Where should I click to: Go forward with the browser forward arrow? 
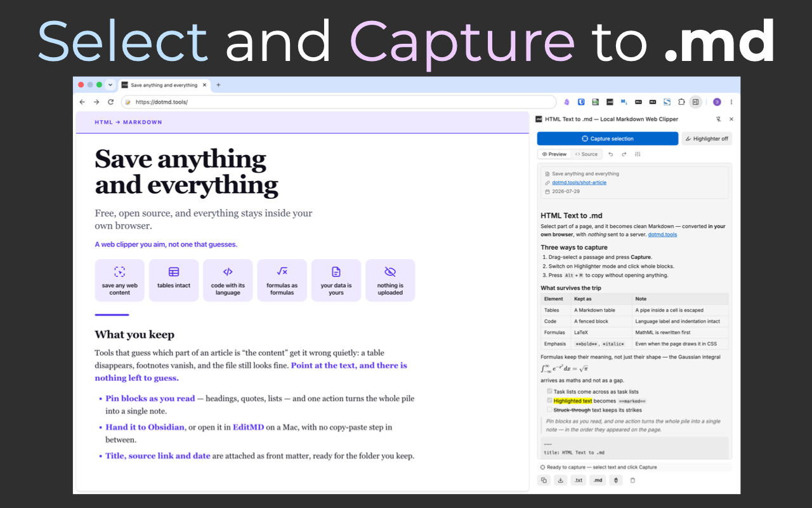(x=96, y=102)
